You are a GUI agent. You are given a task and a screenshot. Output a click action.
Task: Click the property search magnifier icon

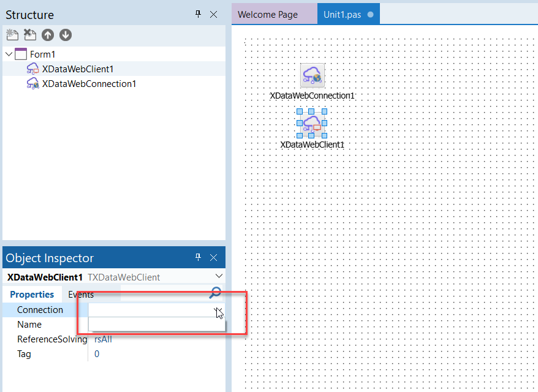[215, 293]
